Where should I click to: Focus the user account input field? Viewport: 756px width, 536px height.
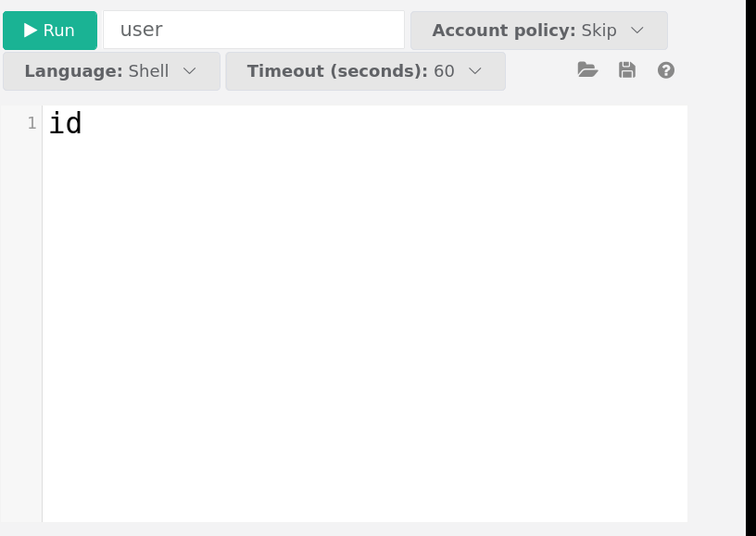(x=253, y=30)
